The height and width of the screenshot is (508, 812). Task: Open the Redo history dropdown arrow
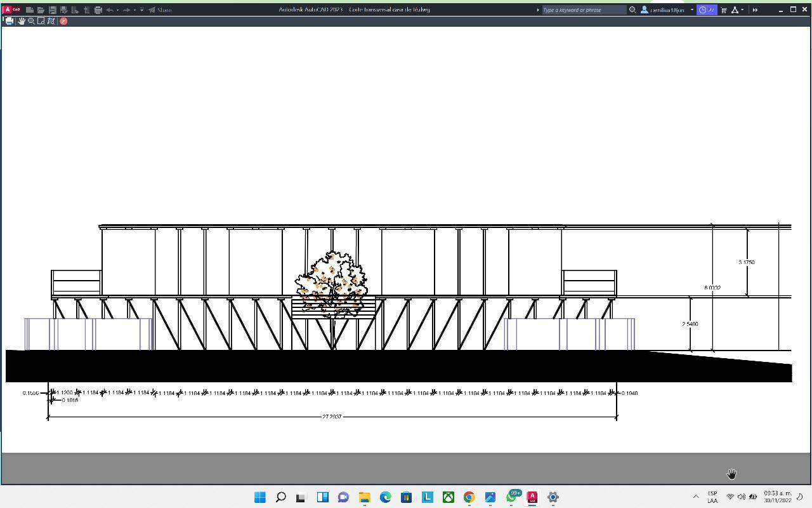[x=134, y=10]
